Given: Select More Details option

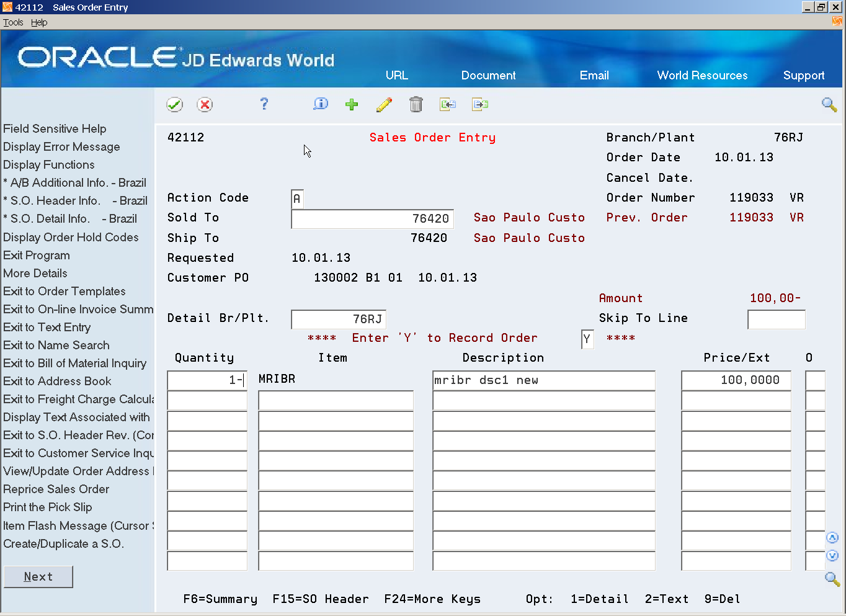Looking at the screenshot, I should (x=35, y=273).
